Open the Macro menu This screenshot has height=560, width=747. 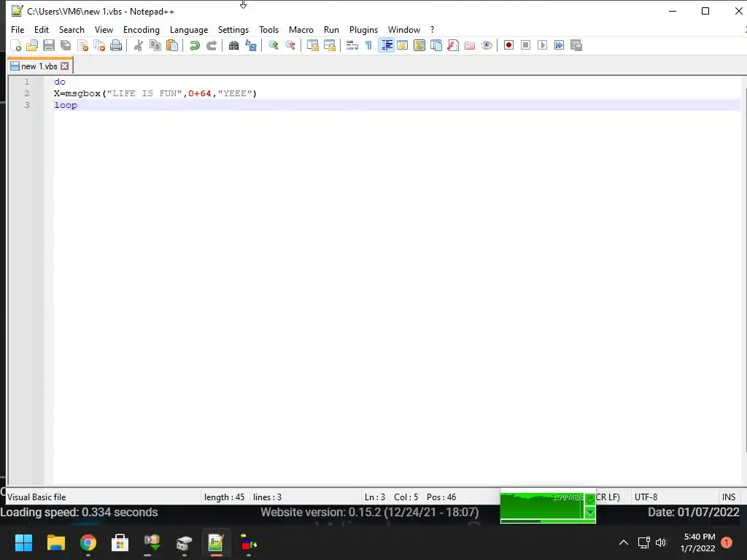click(301, 29)
